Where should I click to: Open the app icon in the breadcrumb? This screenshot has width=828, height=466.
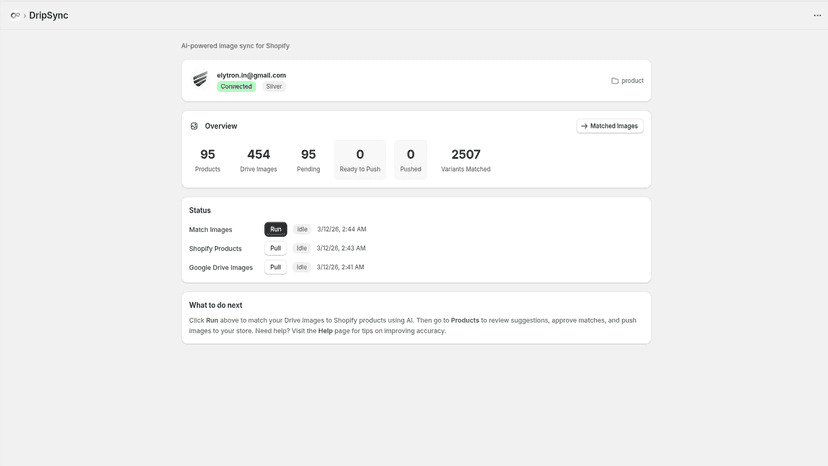pos(15,15)
